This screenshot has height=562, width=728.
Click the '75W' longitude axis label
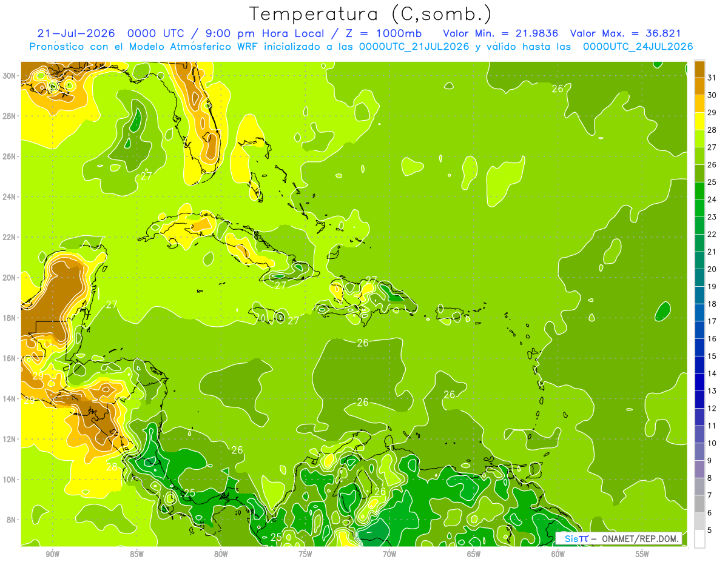pos(305,554)
